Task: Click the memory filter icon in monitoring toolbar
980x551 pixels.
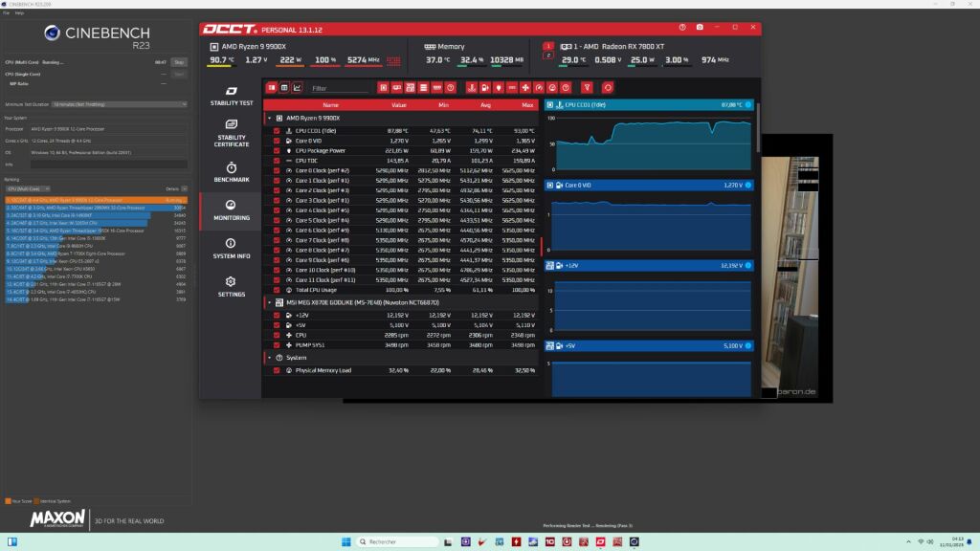Action: (436, 88)
